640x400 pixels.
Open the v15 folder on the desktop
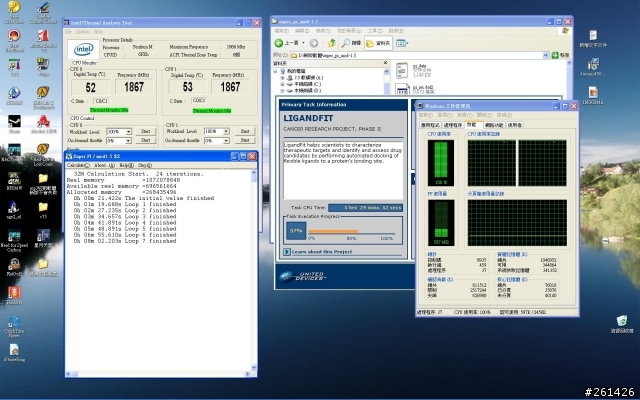click(x=43, y=207)
